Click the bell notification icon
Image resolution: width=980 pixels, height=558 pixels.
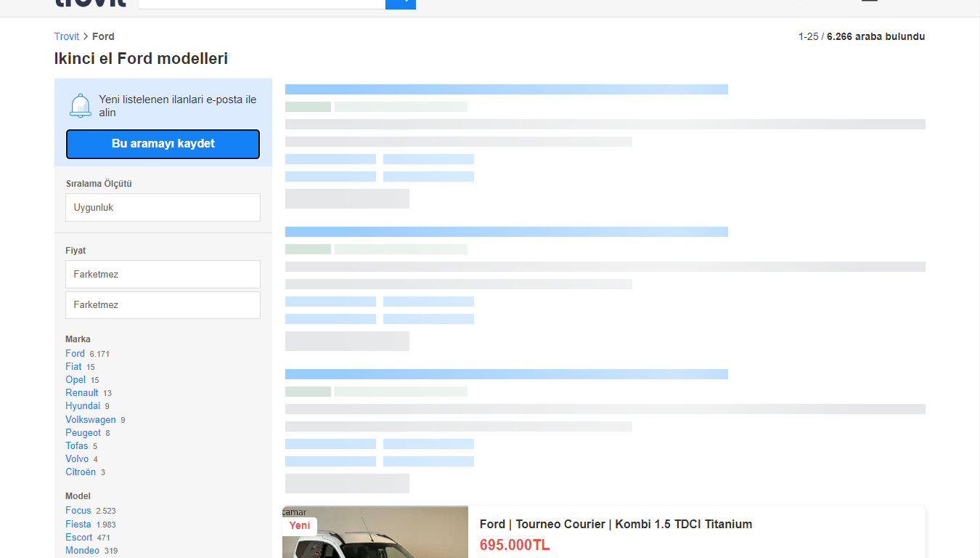pos(80,106)
